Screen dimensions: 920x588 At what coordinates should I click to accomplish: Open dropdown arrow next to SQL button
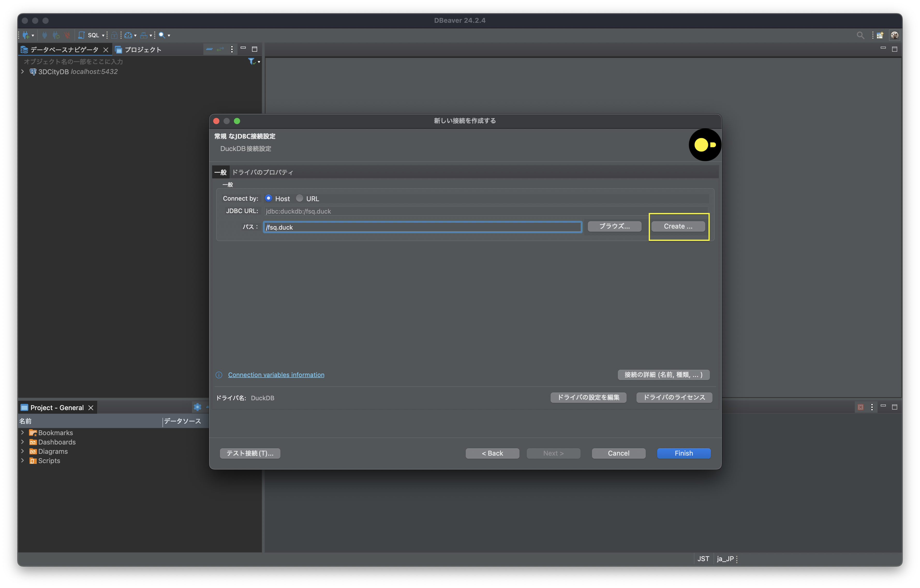tap(103, 35)
